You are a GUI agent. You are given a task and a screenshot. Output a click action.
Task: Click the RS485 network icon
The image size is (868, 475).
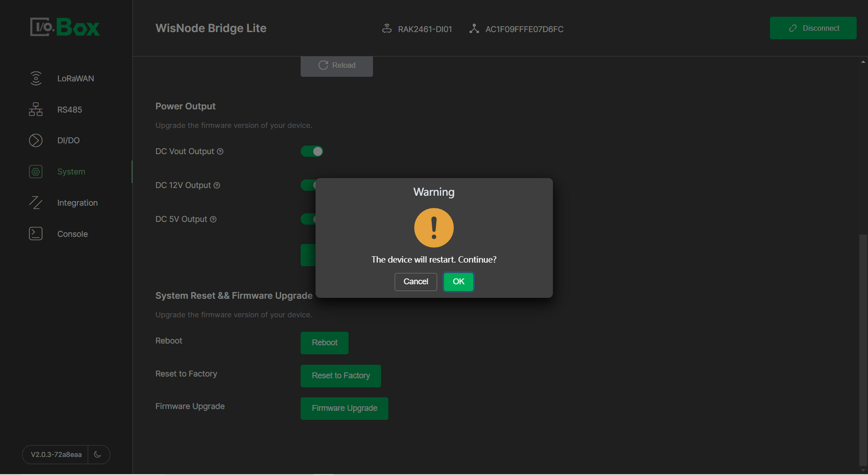coord(36,109)
